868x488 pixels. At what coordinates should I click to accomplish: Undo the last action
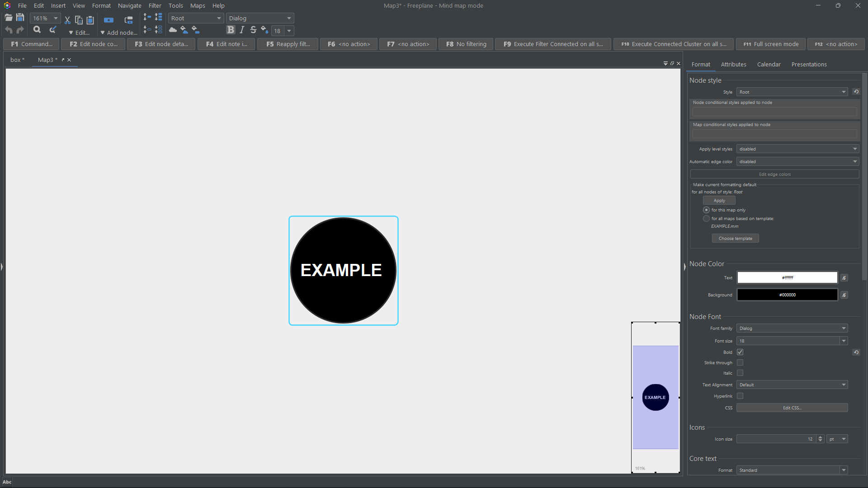tap(9, 30)
